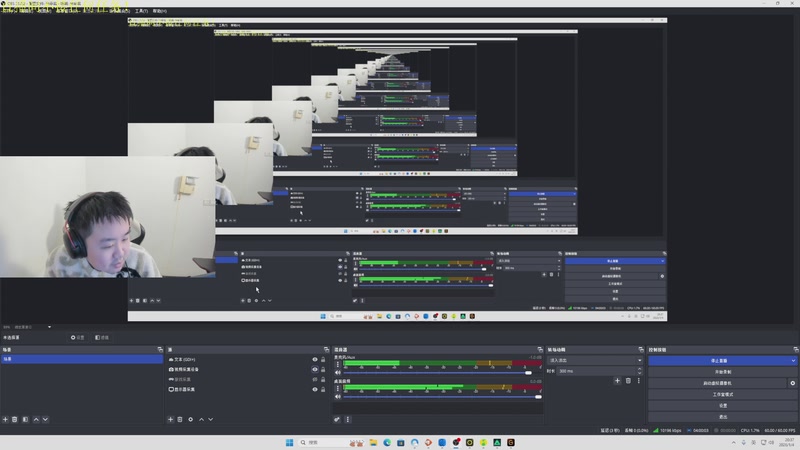Move the scene down in the Scenes list
Viewport: 800px width, 450px height.
[45, 419]
